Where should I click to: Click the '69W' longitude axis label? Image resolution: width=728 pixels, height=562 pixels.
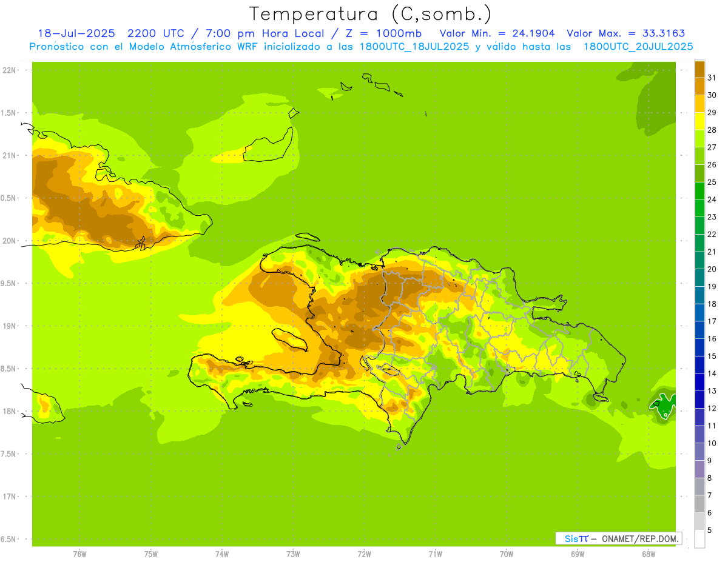[578, 554]
